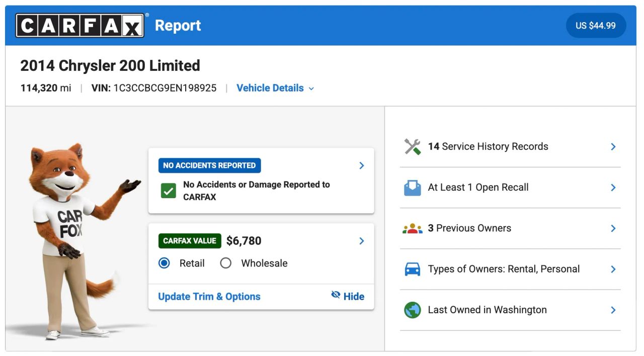Open the At Least 1 Open Recall row
This screenshot has width=644, height=356.
(510, 188)
